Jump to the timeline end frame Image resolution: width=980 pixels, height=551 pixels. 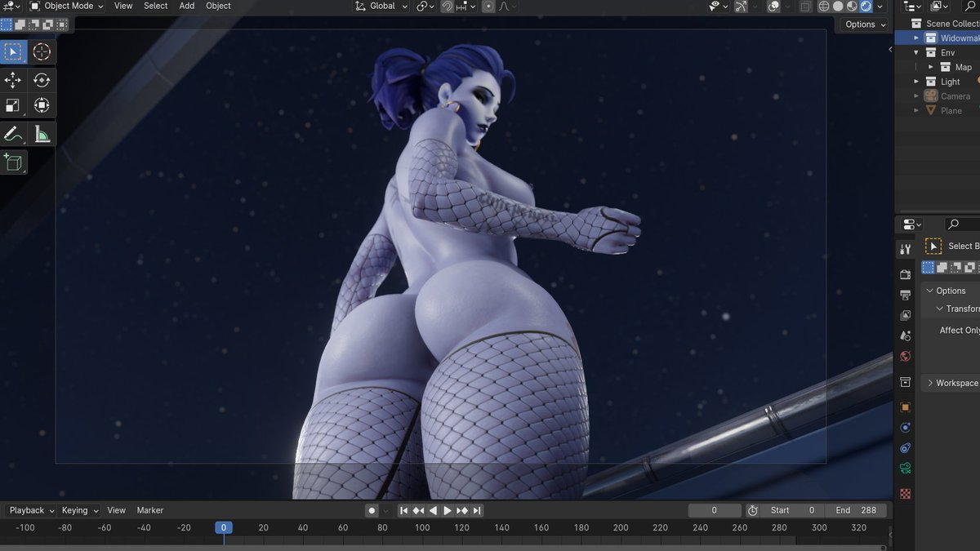477,510
